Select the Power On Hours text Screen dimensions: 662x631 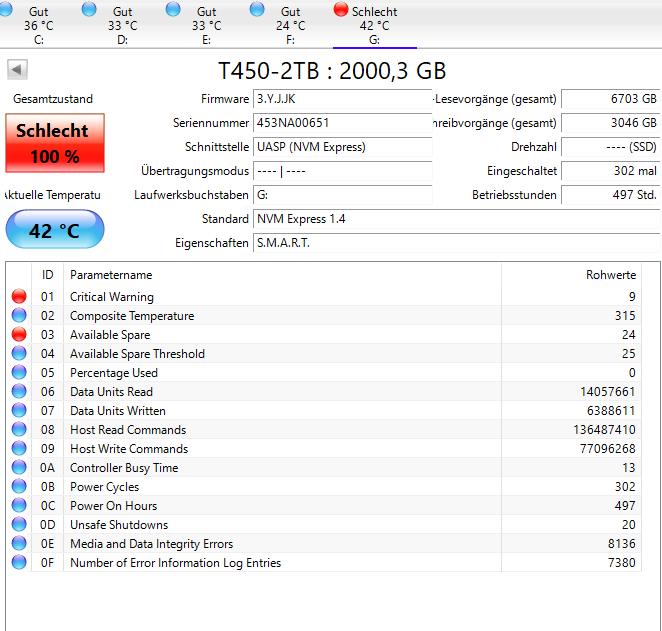[114, 506]
